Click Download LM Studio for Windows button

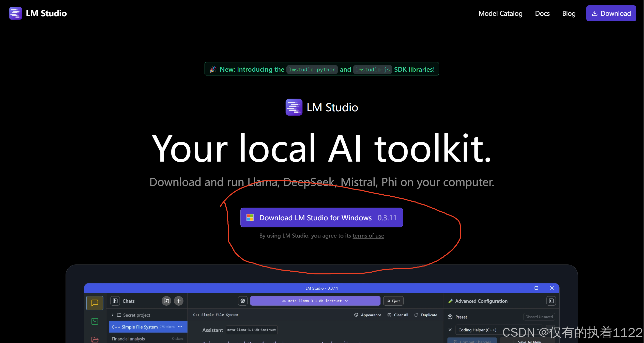click(x=321, y=217)
